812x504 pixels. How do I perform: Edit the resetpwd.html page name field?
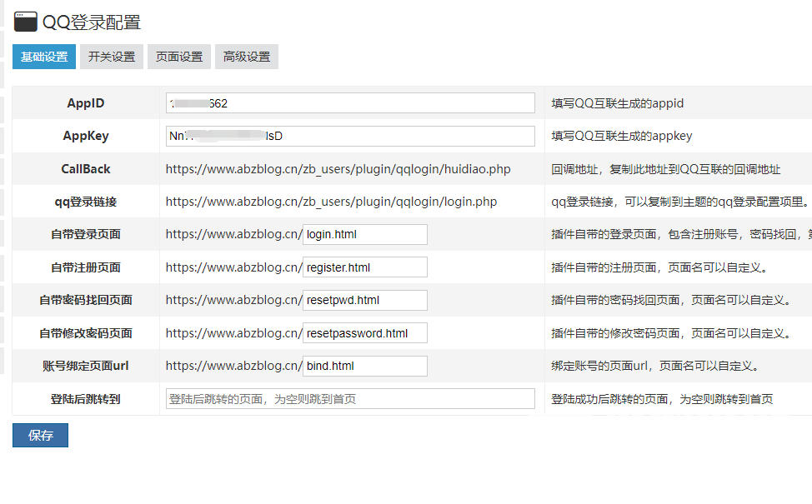click(x=365, y=300)
